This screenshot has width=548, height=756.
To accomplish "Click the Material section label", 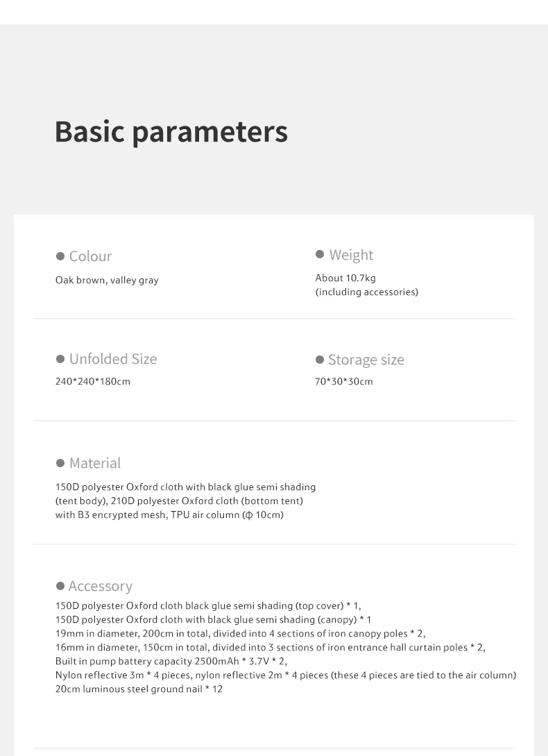I will tap(95, 463).
